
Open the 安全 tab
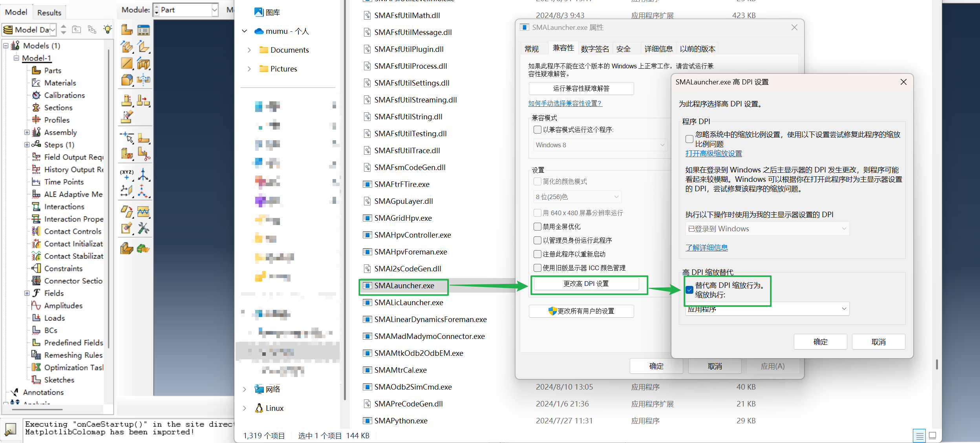(x=623, y=49)
